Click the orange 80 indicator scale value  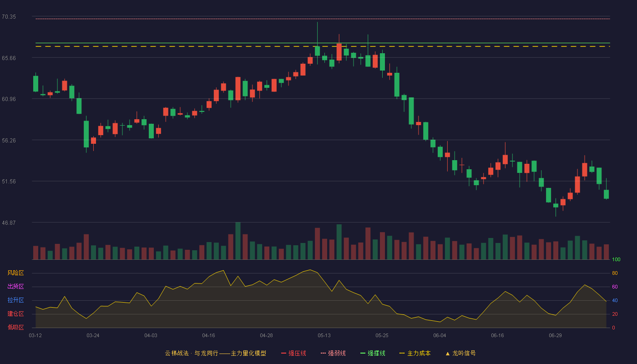coord(615,273)
